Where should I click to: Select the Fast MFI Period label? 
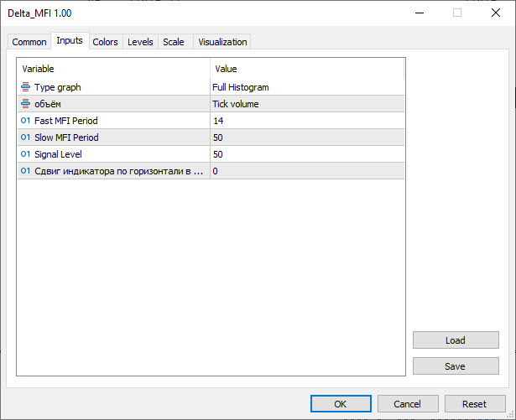tap(66, 121)
